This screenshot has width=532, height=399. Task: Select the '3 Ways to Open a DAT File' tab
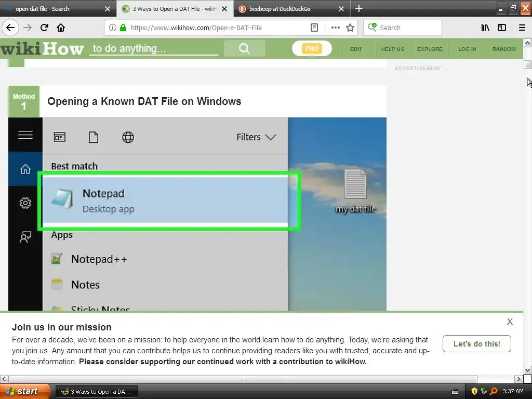pyautogui.click(x=175, y=9)
